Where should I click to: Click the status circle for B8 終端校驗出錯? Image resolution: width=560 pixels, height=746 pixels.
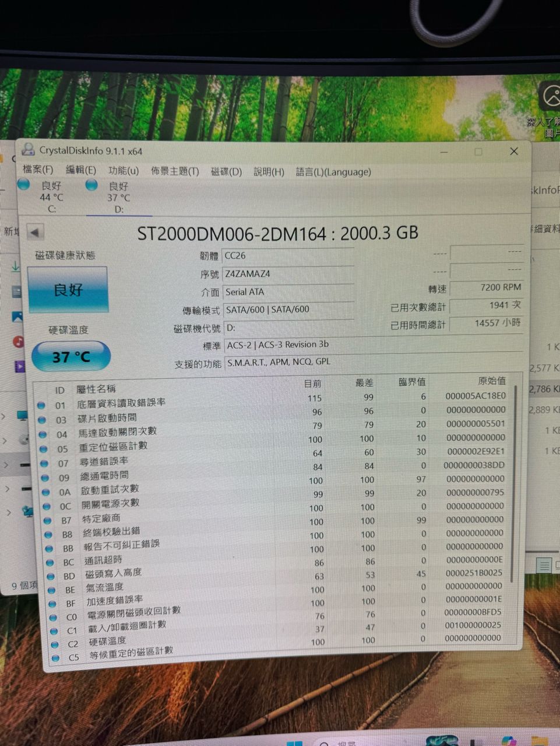point(48,534)
